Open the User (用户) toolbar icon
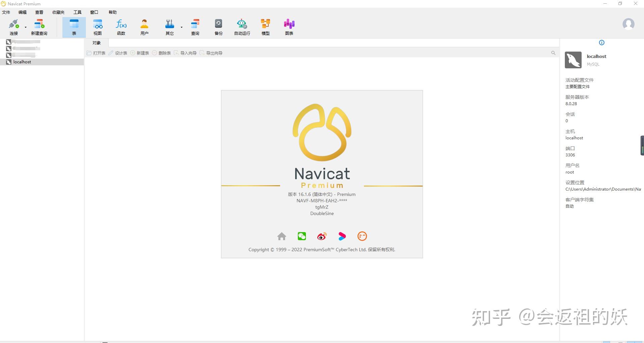Viewport: 644px width, 343px height. pos(145,27)
